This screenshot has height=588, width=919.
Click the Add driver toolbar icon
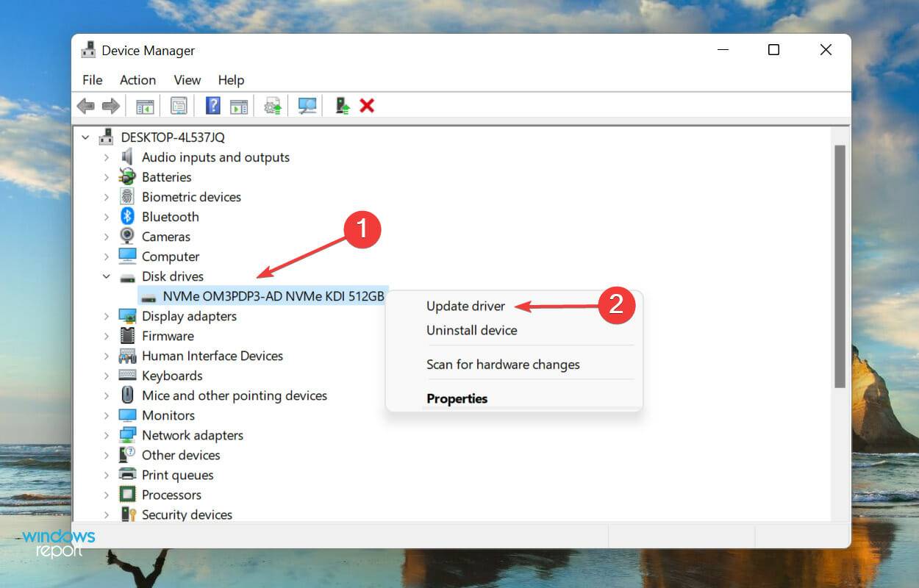(343, 106)
